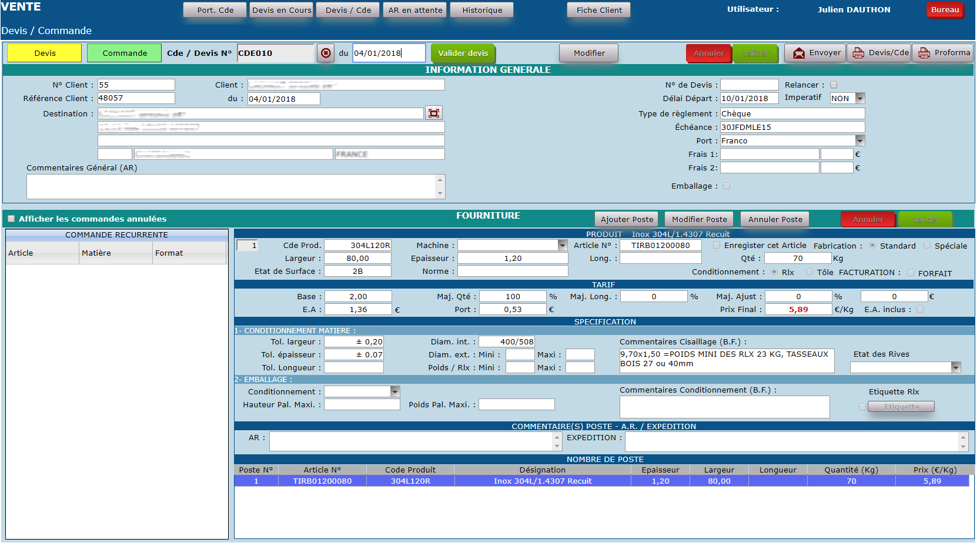This screenshot has height=546, width=980.
Task: Click the red square icon next to Destination
Action: [434, 113]
